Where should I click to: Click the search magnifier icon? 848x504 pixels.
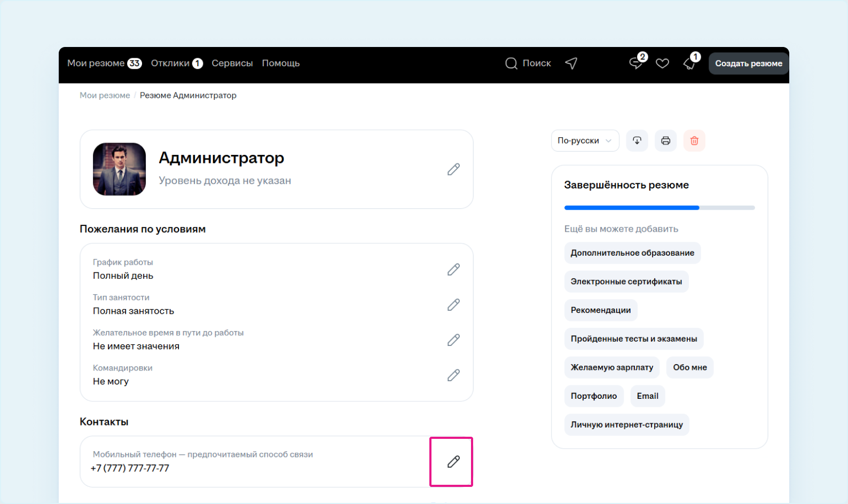tap(511, 64)
